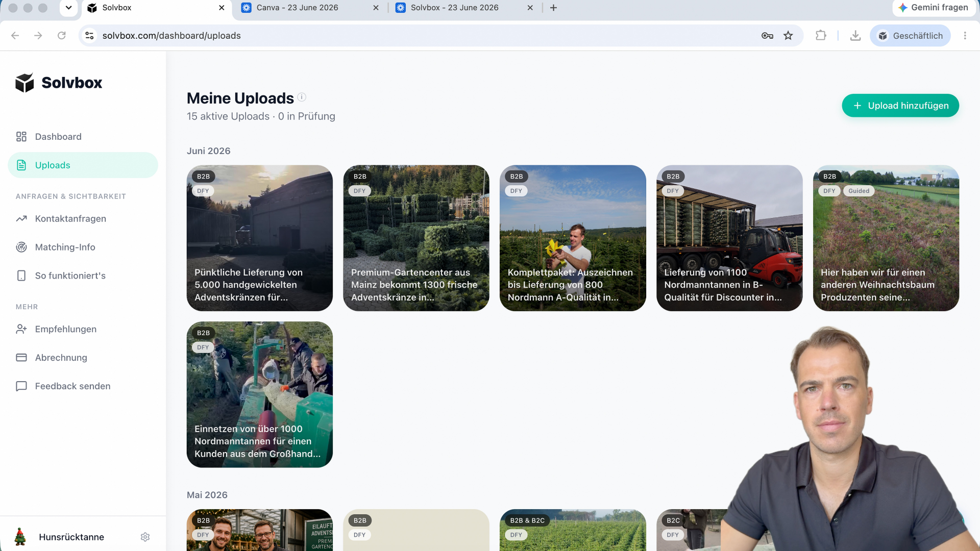Open Feedback senden in the sidebar
Screen dimensions: 980x551
coord(83,387)
